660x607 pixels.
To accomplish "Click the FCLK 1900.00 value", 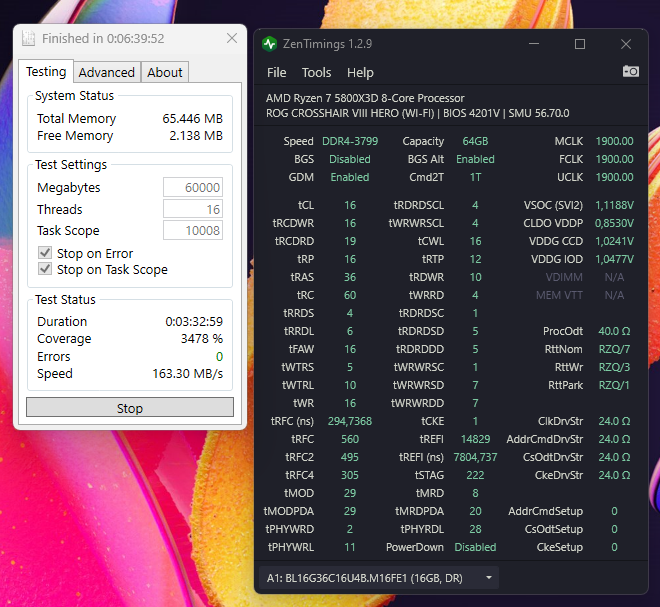I will coord(614,159).
